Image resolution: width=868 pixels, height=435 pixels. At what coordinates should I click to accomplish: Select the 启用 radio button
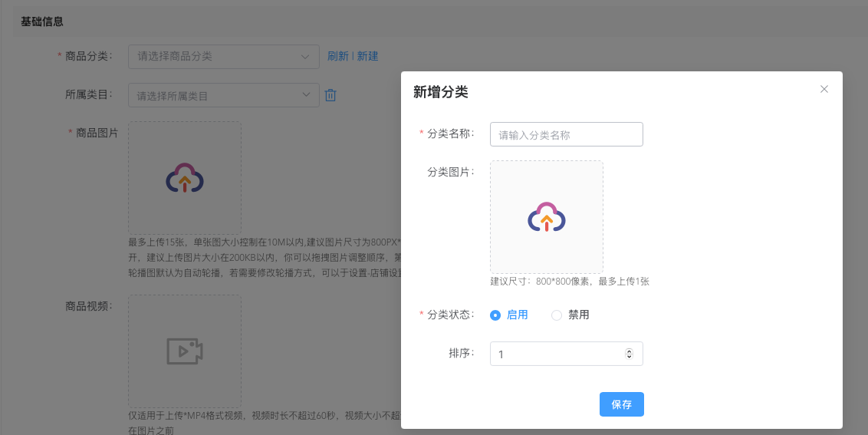pyautogui.click(x=495, y=315)
